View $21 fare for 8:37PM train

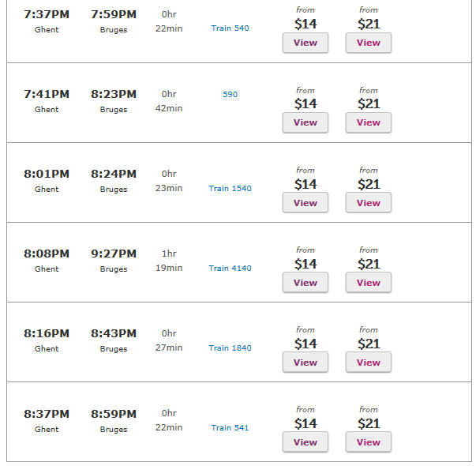tap(368, 442)
